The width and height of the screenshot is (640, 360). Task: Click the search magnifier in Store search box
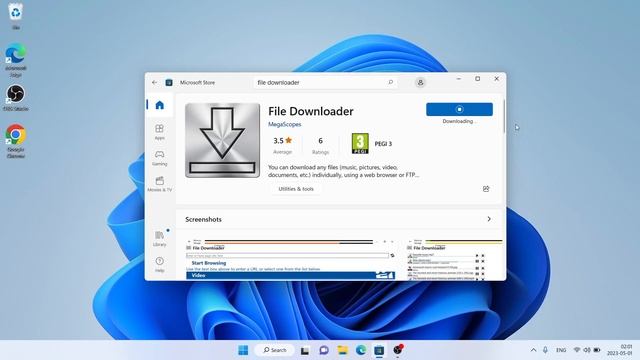(390, 82)
